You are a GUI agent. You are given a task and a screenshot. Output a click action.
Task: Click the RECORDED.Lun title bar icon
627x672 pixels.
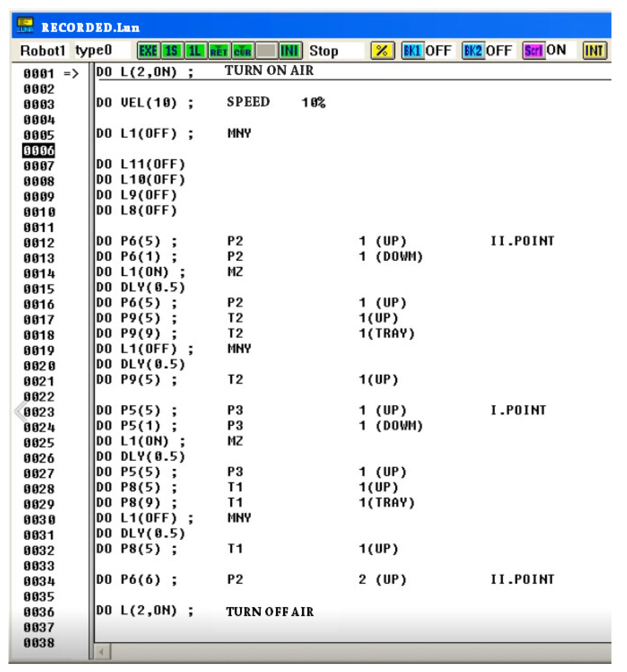click(x=25, y=25)
